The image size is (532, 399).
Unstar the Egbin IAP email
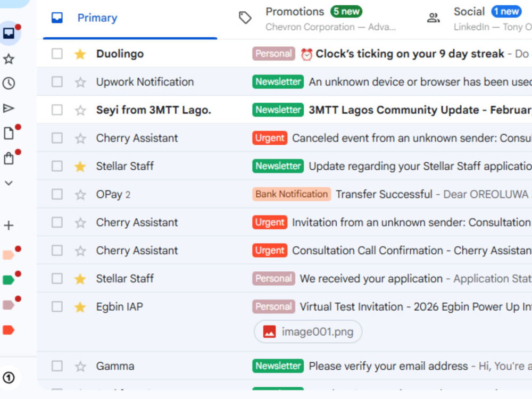pyautogui.click(x=80, y=307)
